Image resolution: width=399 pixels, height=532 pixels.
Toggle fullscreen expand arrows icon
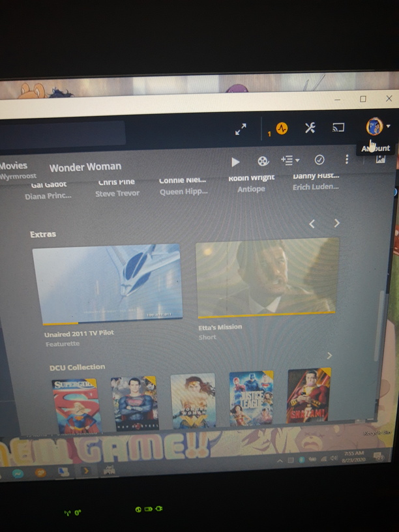click(241, 129)
